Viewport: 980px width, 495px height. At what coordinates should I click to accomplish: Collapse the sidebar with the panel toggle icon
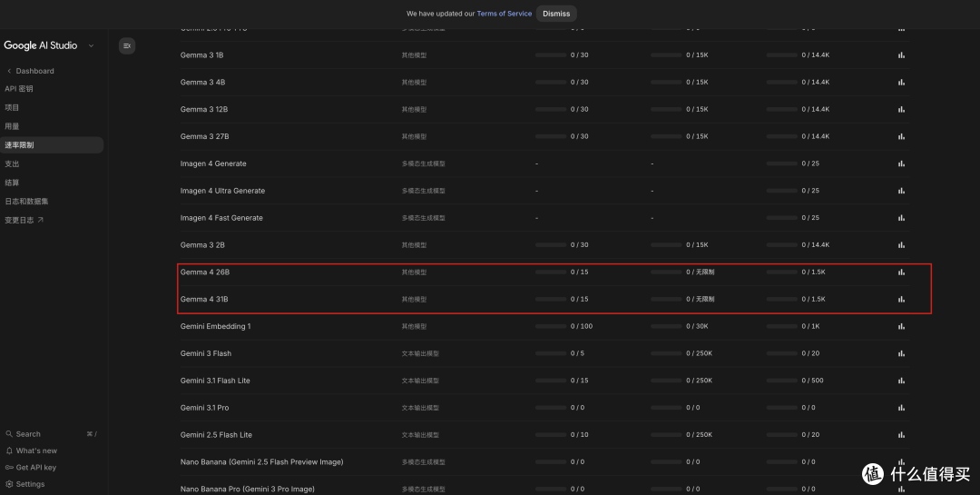coord(127,45)
